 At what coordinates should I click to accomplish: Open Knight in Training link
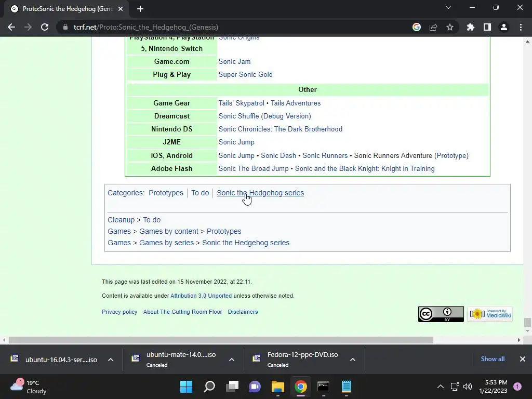click(x=365, y=169)
